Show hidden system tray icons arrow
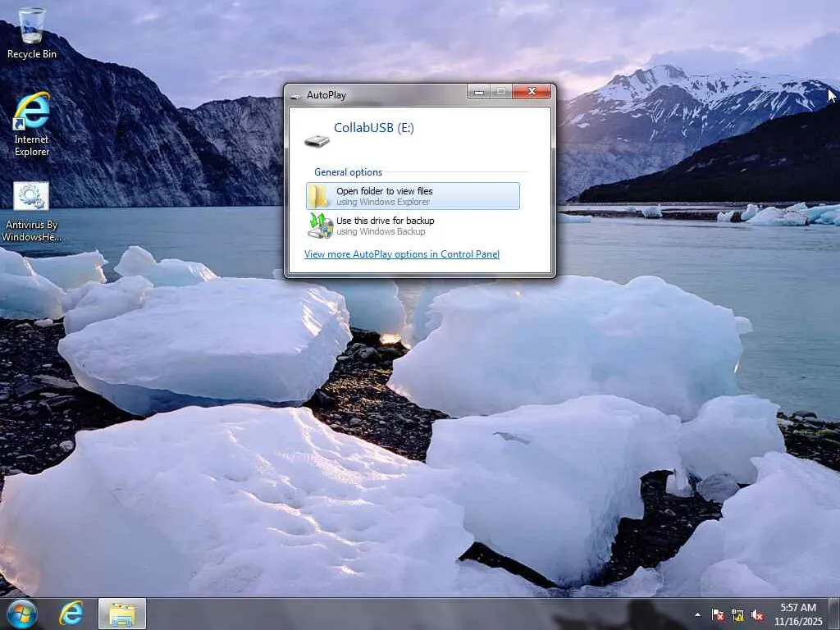The height and width of the screenshot is (630, 840). point(697,615)
